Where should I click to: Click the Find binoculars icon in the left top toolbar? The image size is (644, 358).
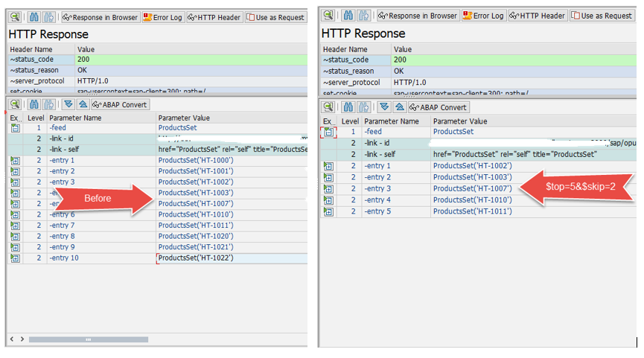pos(34,17)
